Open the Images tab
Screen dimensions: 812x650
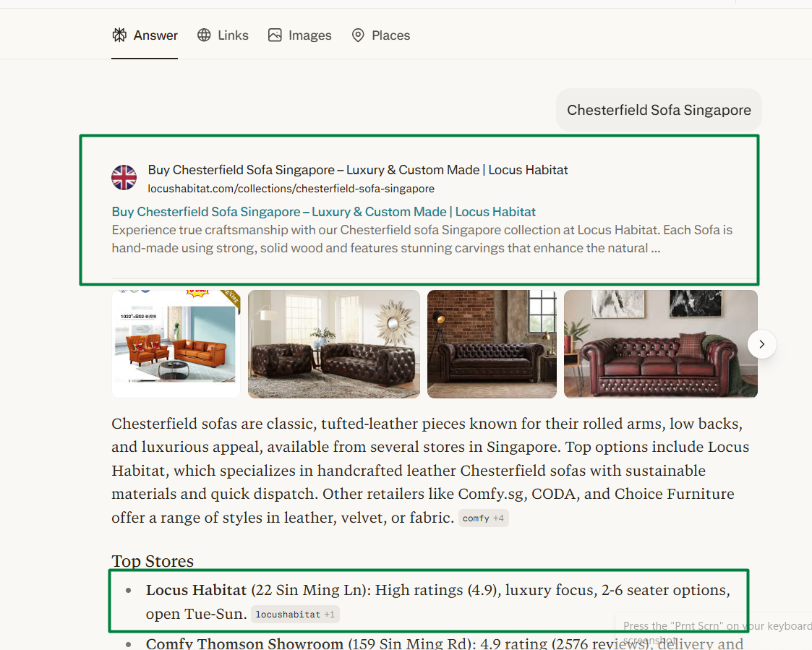pyautogui.click(x=300, y=35)
